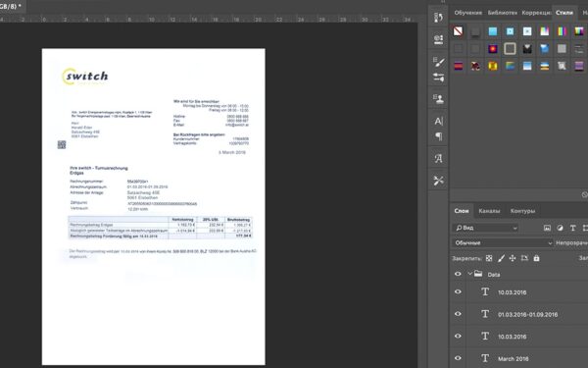Open the collapsed panel icon between History and Brush Settings

pyautogui.click(x=438, y=39)
